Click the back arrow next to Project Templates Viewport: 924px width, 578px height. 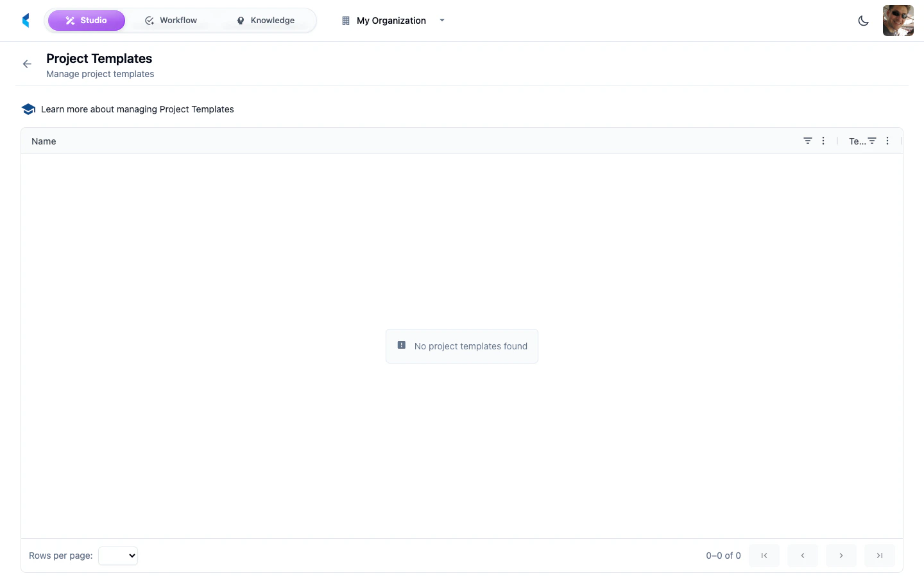tap(26, 64)
